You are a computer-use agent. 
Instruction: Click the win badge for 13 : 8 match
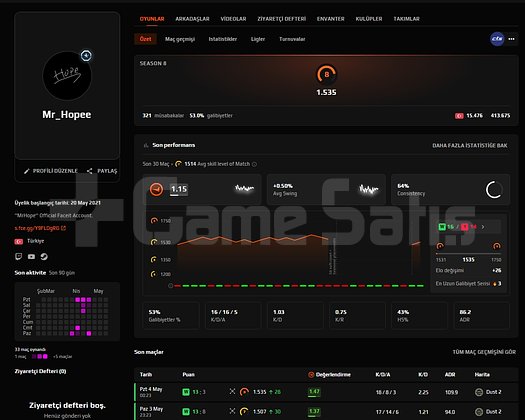[185, 412]
